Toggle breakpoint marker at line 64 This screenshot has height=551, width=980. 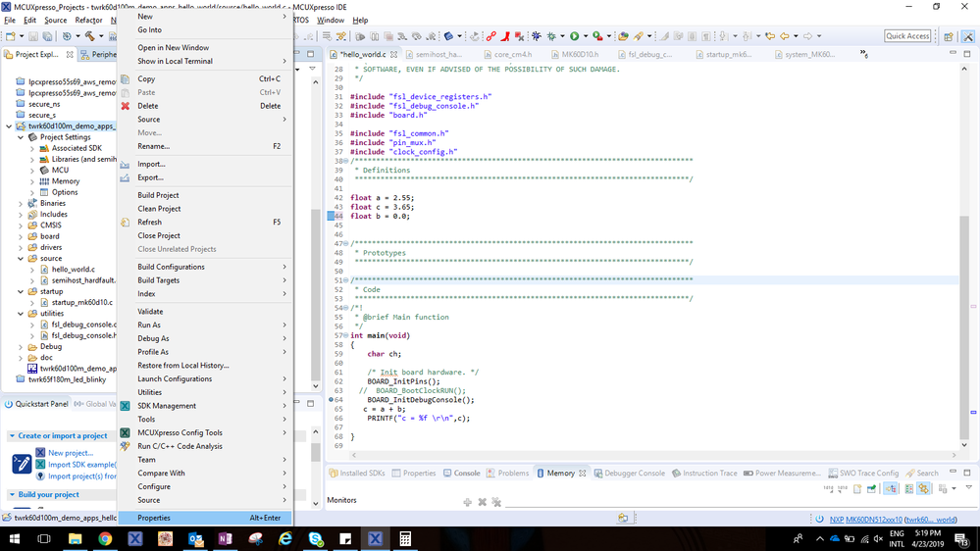click(332, 400)
